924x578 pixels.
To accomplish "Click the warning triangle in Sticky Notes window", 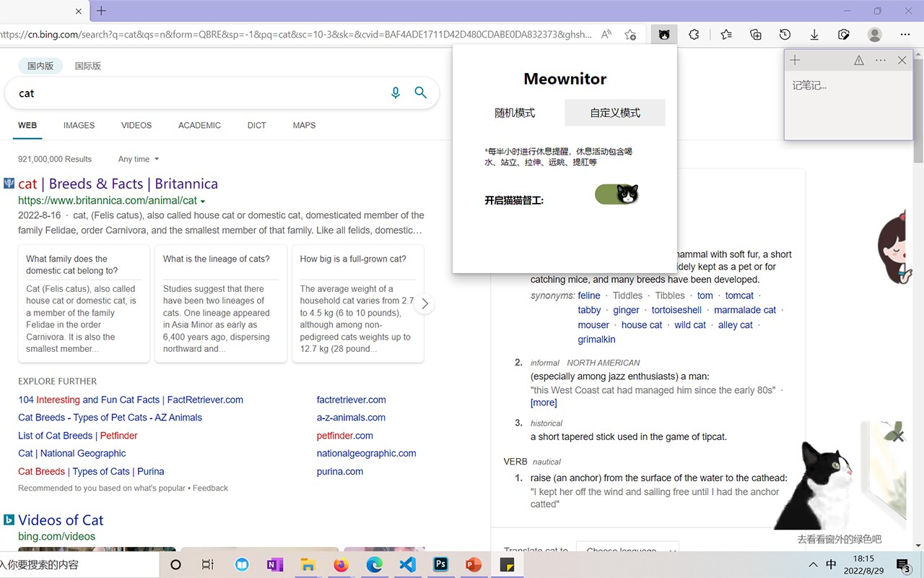I will [x=859, y=61].
